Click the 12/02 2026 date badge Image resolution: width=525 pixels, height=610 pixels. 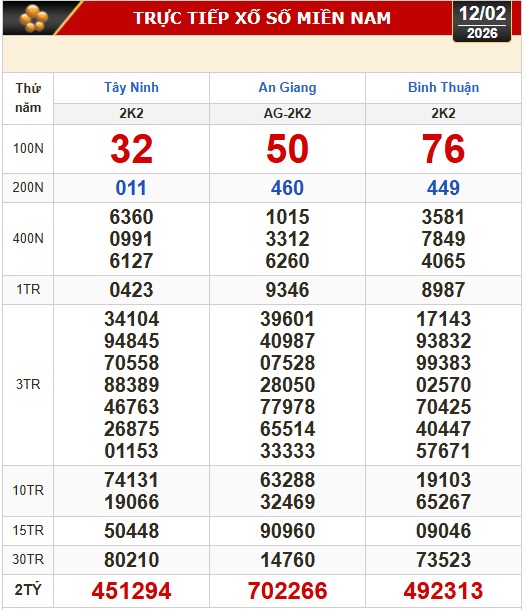point(482,21)
